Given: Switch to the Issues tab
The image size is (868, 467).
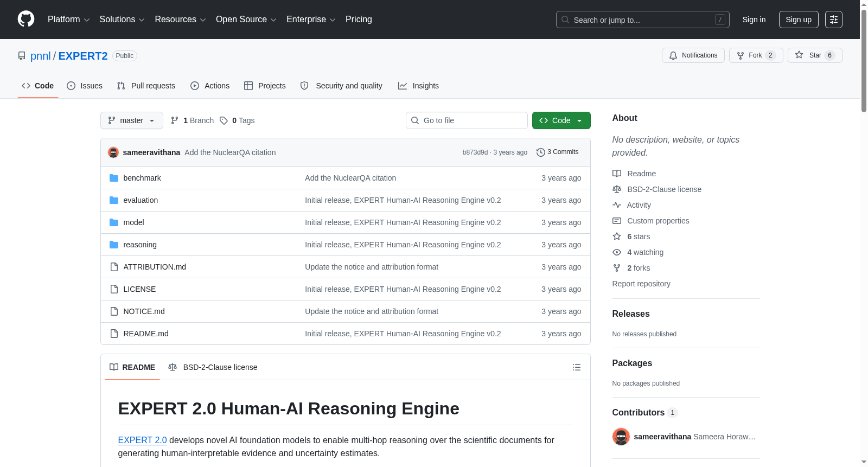Looking at the screenshot, I should coord(85,86).
